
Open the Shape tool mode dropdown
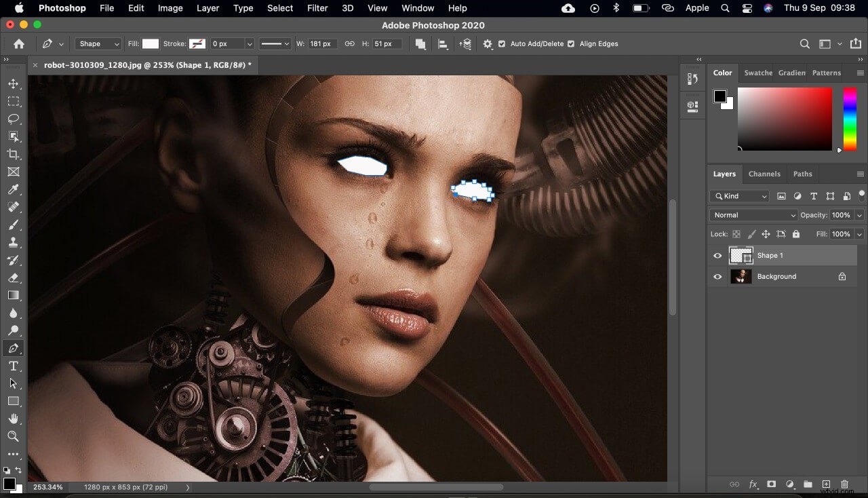pyautogui.click(x=97, y=43)
